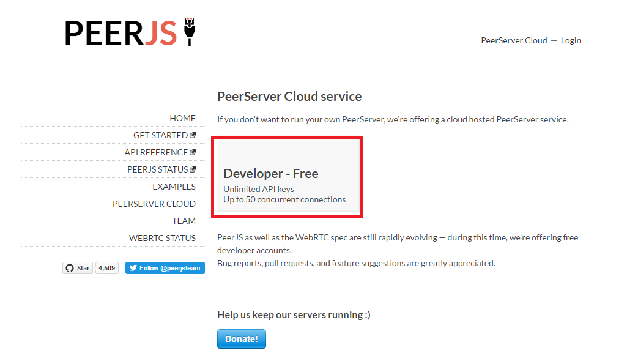
Task: Open the EXAMPLES page
Action: click(x=176, y=186)
